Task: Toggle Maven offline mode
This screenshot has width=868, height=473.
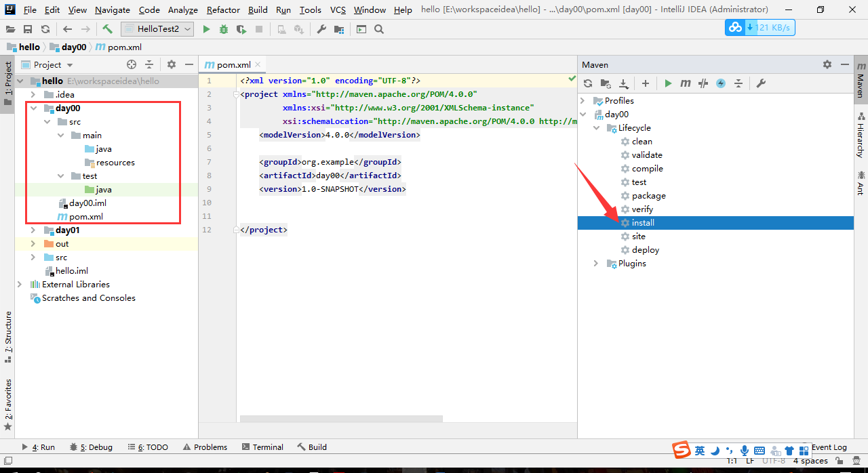Action: [x=703, y=83]
